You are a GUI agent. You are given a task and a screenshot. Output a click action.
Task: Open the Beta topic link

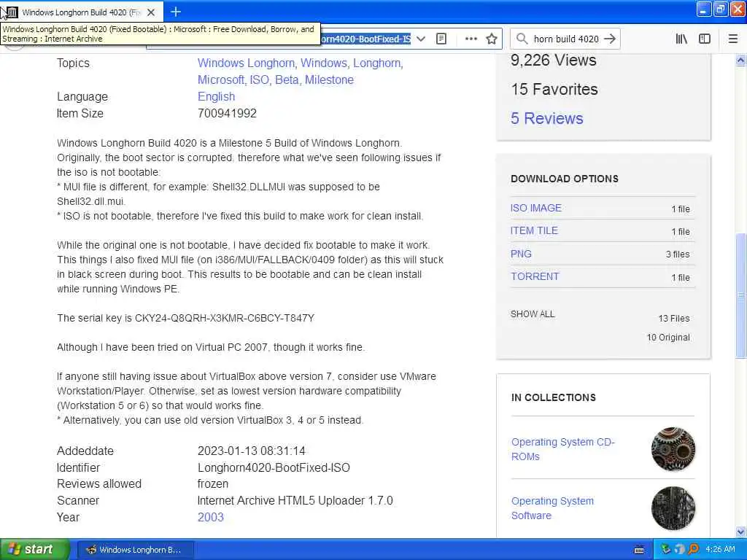287,80
